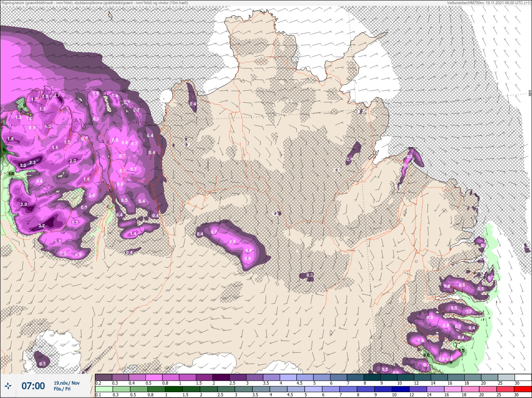Select the light green 0.1 rain legend swatch

(104, 389)
